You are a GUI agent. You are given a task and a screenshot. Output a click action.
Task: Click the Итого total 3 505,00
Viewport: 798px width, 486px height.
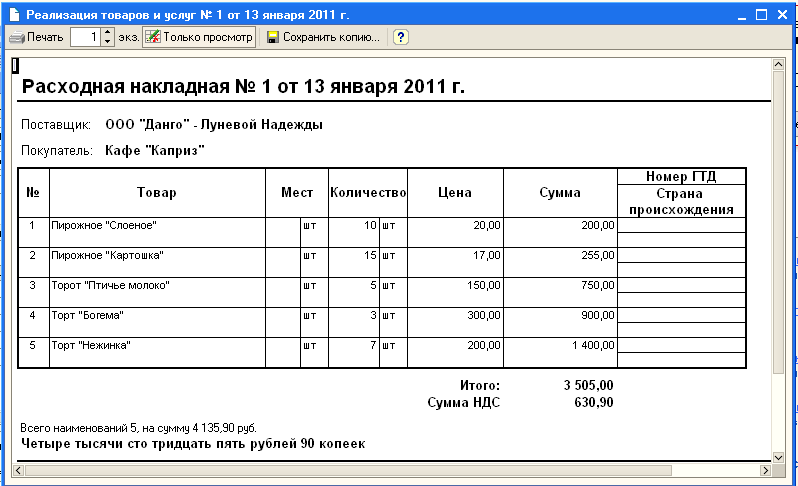[588, 385]
